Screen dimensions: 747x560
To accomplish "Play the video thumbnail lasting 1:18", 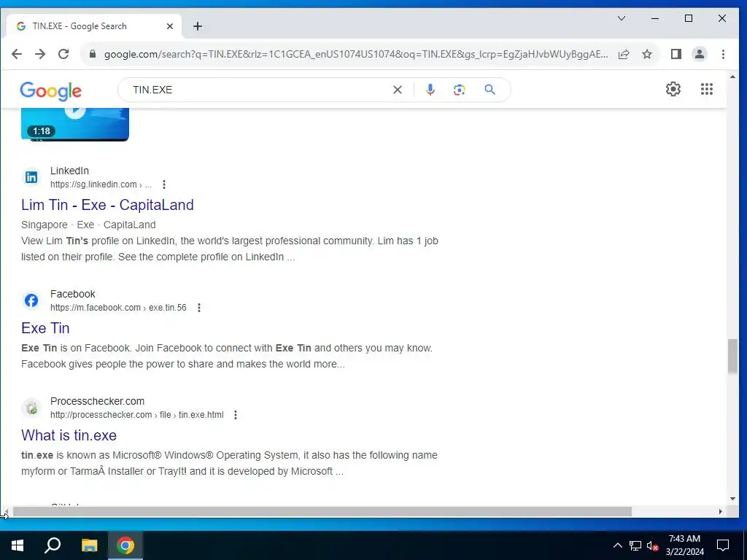I will [x=75, y=124].
